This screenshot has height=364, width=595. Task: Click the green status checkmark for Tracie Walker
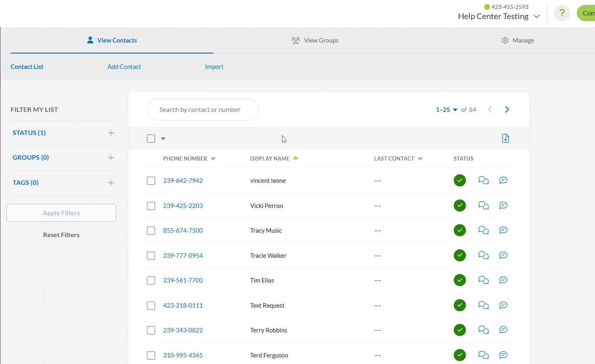point(459,255)
